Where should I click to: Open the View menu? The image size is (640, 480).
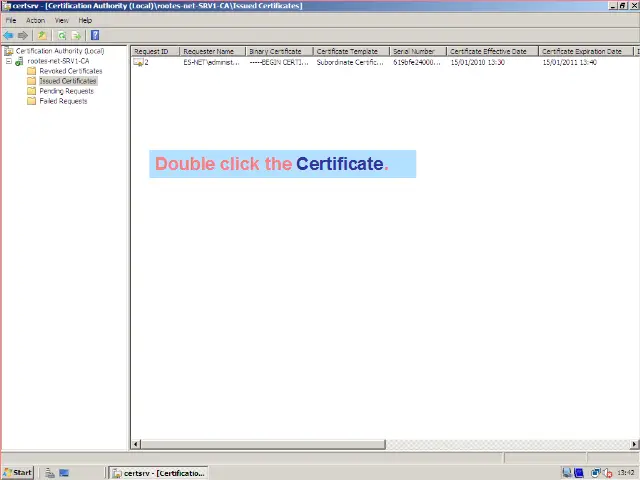pyautogui.click(x=61, y=20)
